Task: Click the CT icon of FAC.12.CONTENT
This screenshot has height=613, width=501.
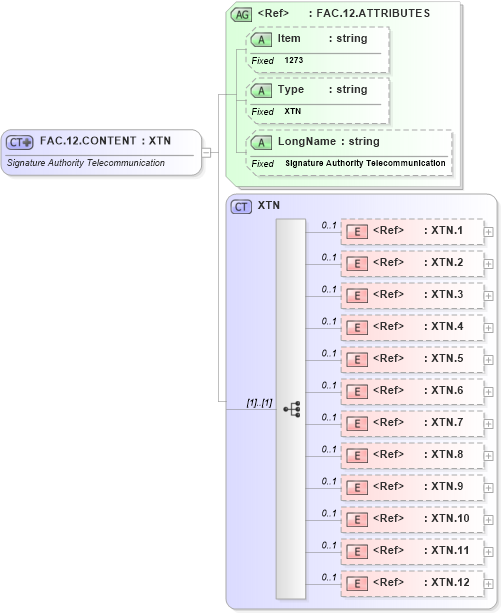Action: tap(19, 142)
